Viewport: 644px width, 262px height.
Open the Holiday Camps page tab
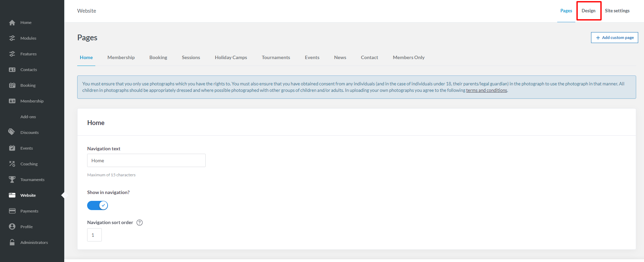[231, 57]
